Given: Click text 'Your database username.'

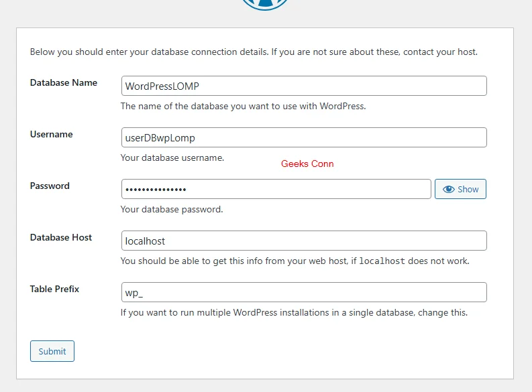Looking at the screenshot, I should (x=172, y=158).
